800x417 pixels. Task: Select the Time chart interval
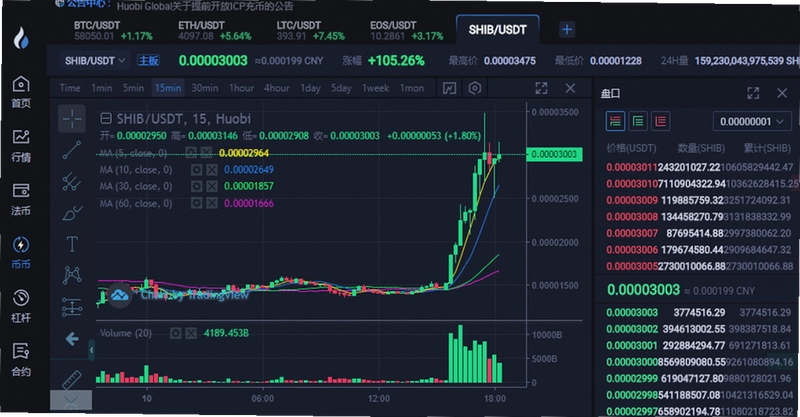point(70,88)
